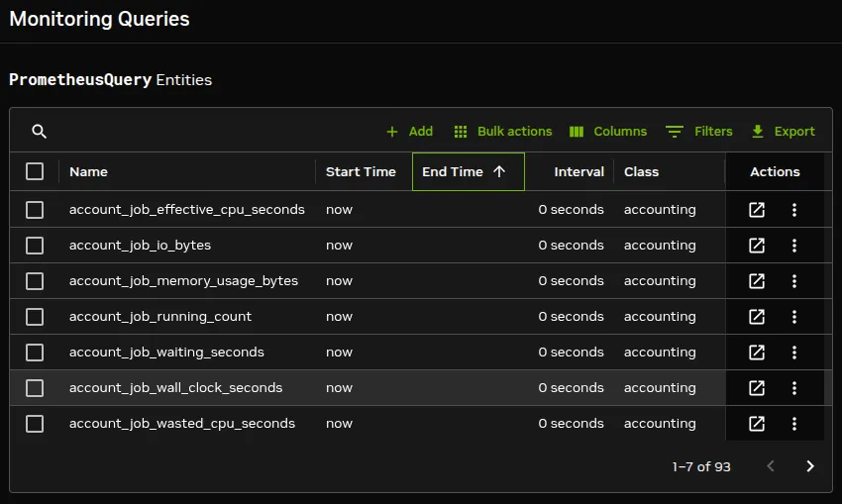Click account_job_waiting_seconds name text
This screenshot has height=504, width=842.
point(166,353)
